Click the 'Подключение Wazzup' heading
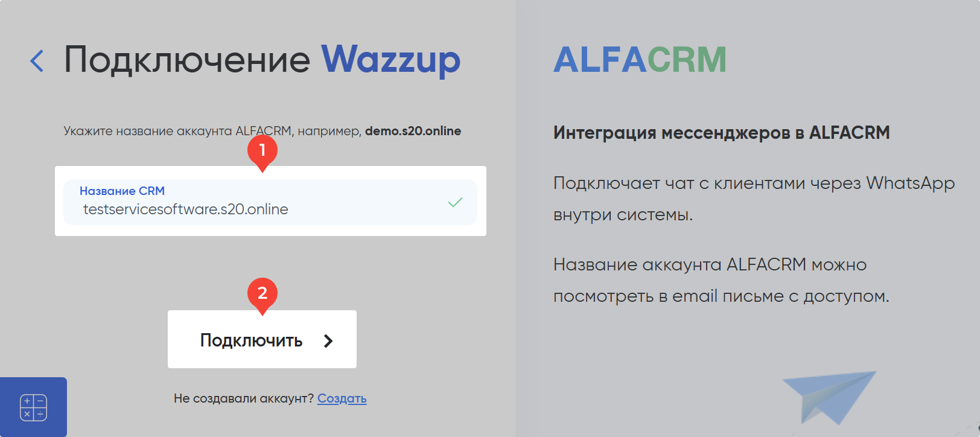Image resolution: width=980 pixels, height=437 pixels. [262, 60]
